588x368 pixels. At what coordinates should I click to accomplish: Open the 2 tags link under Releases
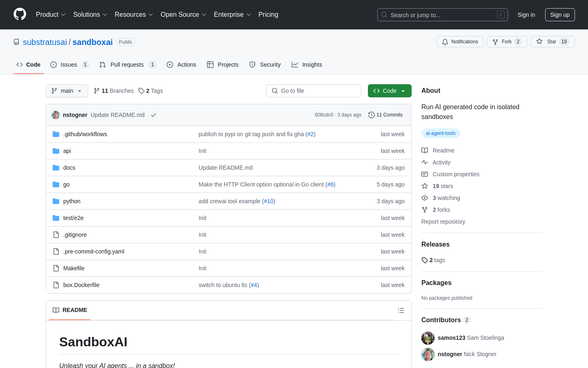433,260
